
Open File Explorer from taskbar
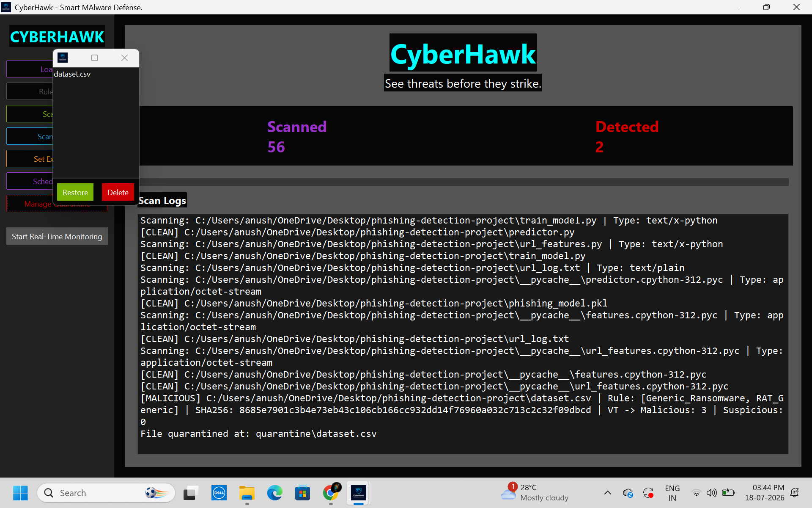coord(247,493)
